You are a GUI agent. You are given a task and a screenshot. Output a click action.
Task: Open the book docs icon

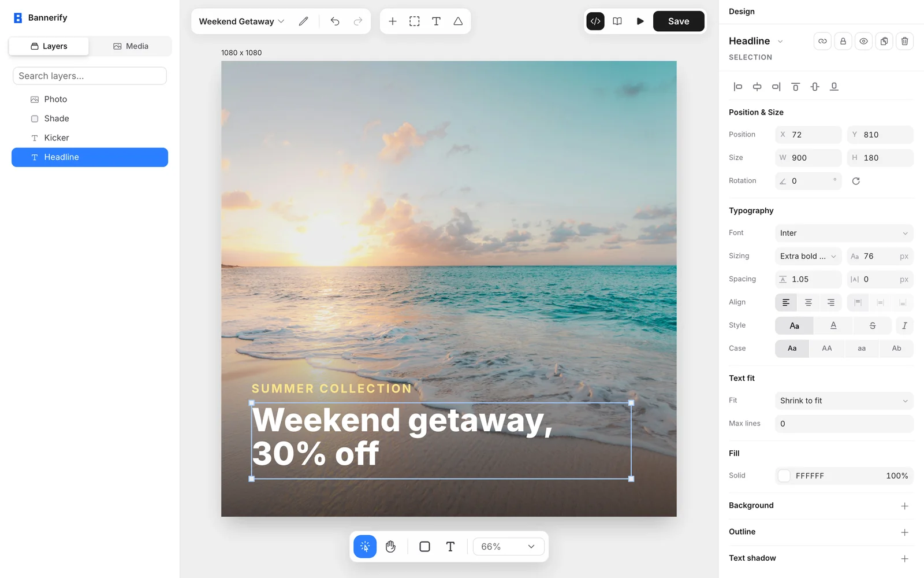point(617,21)
